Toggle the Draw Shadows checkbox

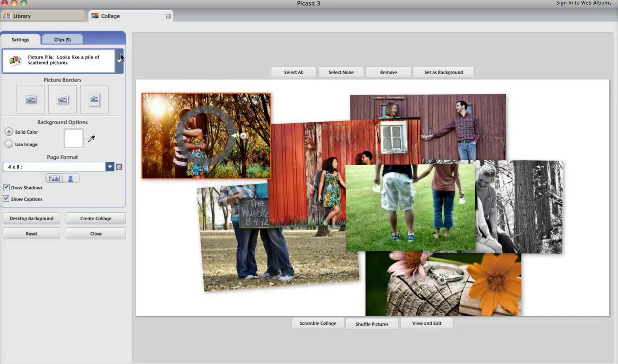click(x=6, y=187)
